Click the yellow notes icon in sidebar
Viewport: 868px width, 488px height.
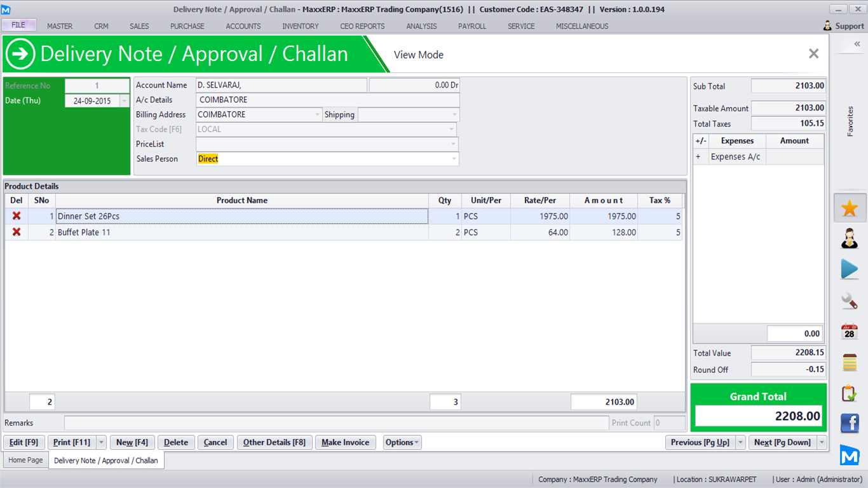(x=850, y=362)
